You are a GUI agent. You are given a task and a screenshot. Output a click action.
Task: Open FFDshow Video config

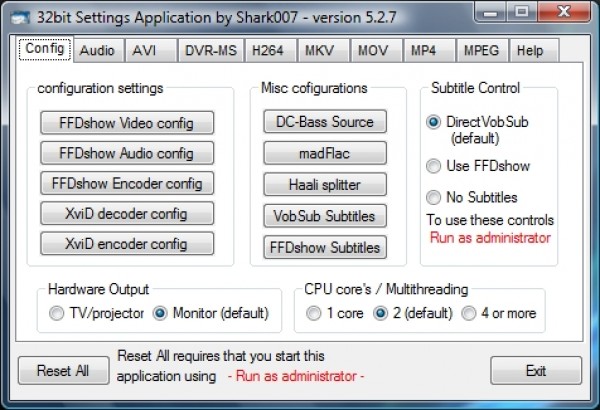click(127, 124)
